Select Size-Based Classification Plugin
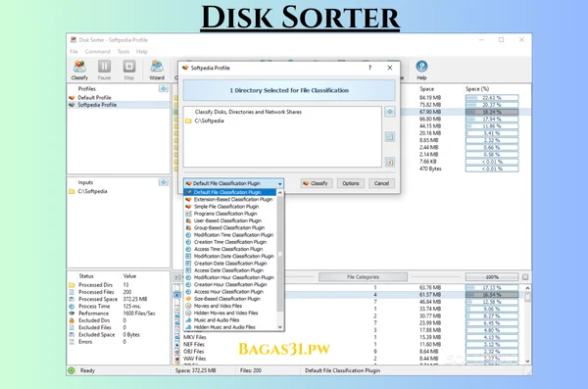The width and height of the screenshot is (588, 389). coord(230,299)
